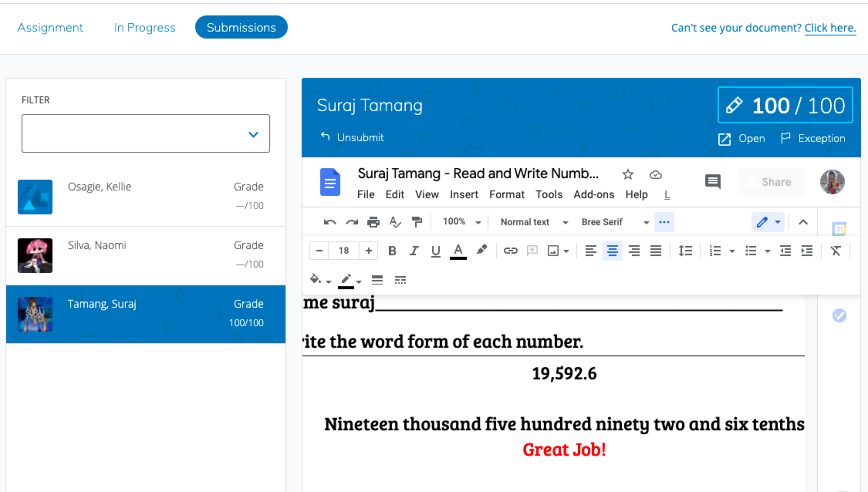Image resolution: width=868 pixels, height=492 pixels.
Task: Open the comment history icon
Action: (x=712, y=182)
